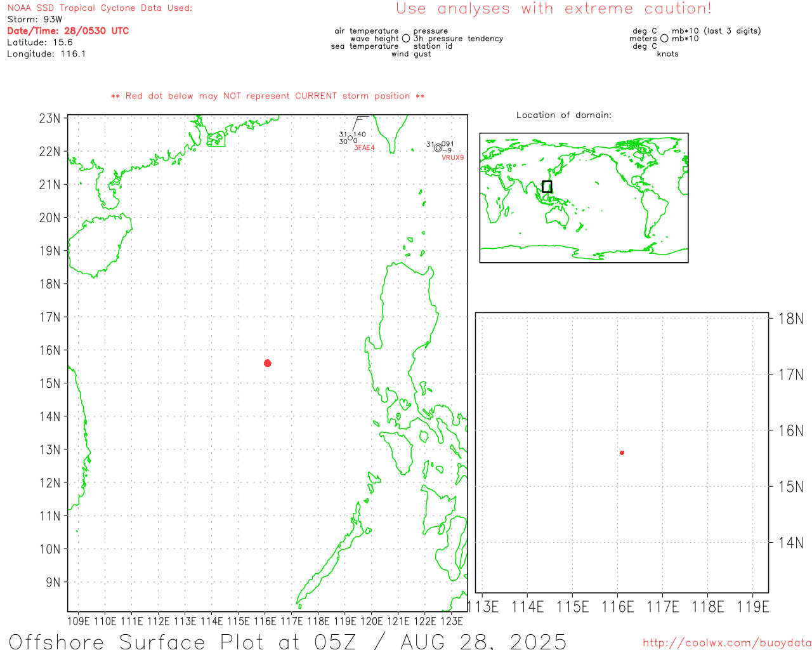The width and height of the screenshot is (812, 650).
Task: Click the 'Location of domain:' label
Action: tap(564, 115)
